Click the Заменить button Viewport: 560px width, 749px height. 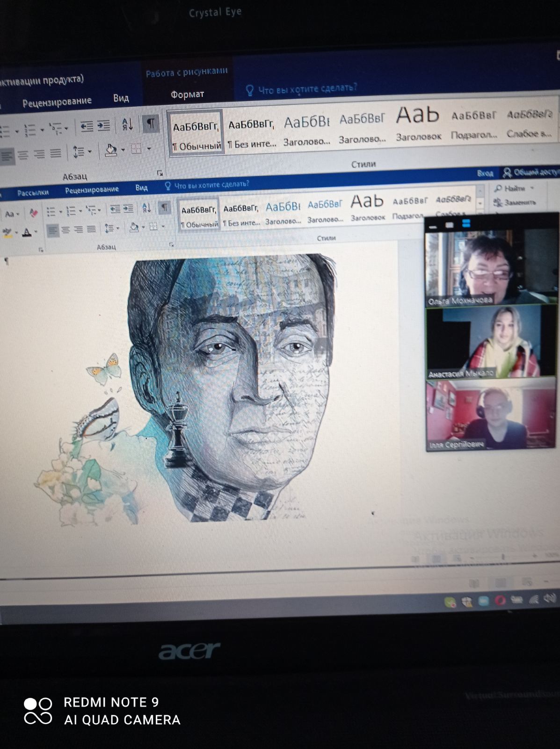pyautogui.click(x=514, y=202)
